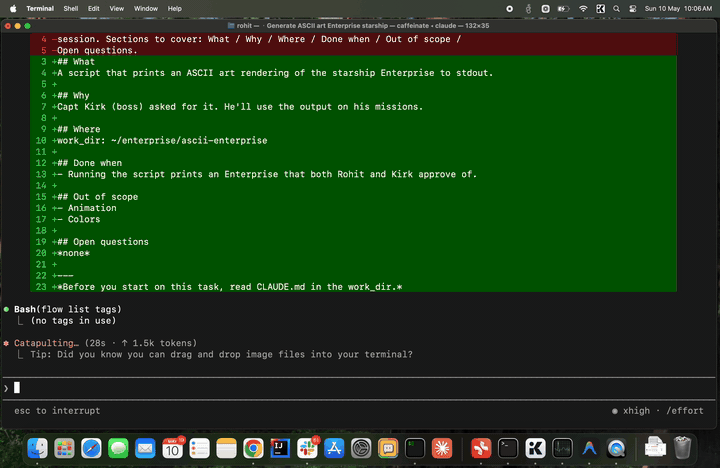This screenshot has height=468, width=720.
Task: Open the Window menu
Action: click(x=146, y=8)
